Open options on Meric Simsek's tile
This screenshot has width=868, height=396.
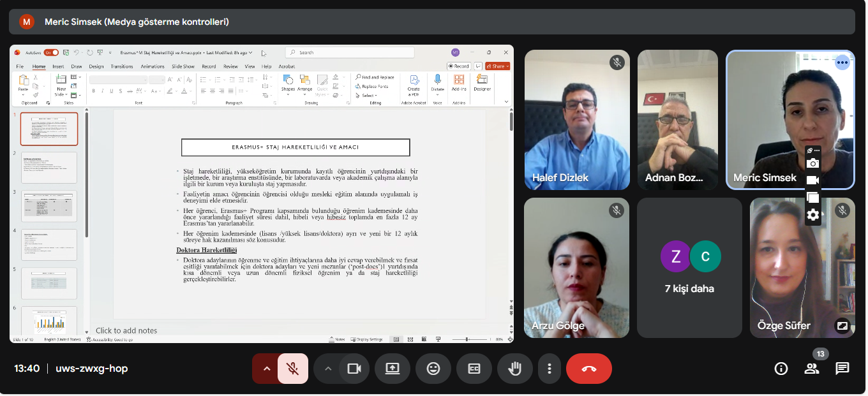tap(842, 62)
